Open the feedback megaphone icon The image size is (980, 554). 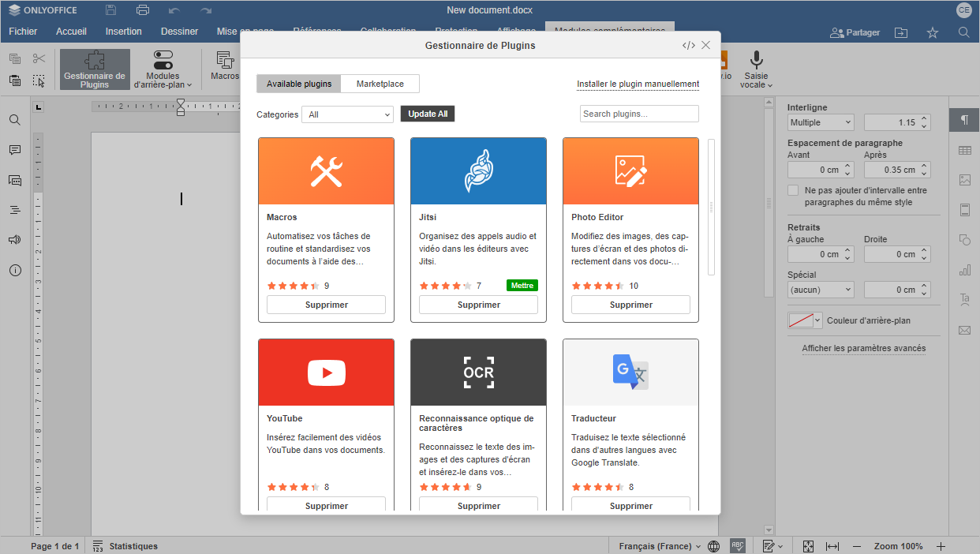tap(15, 240)
